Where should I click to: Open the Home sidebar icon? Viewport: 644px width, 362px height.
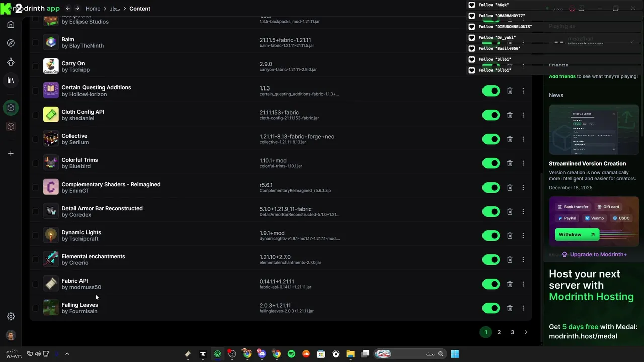[11, 24]
